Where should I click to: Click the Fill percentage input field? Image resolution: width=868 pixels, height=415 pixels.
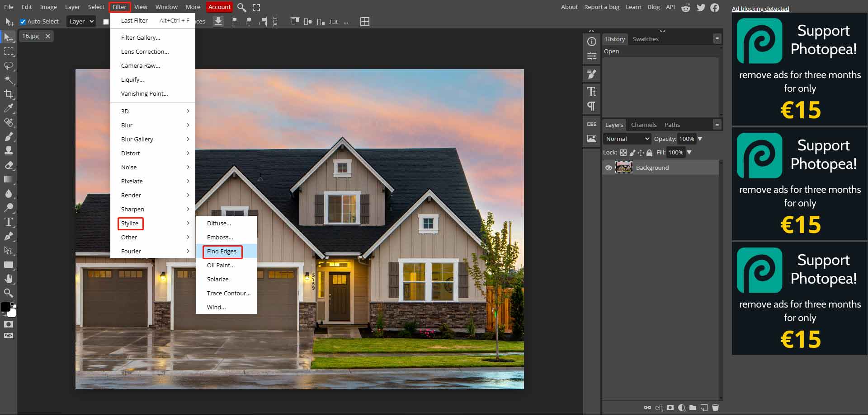676,152
